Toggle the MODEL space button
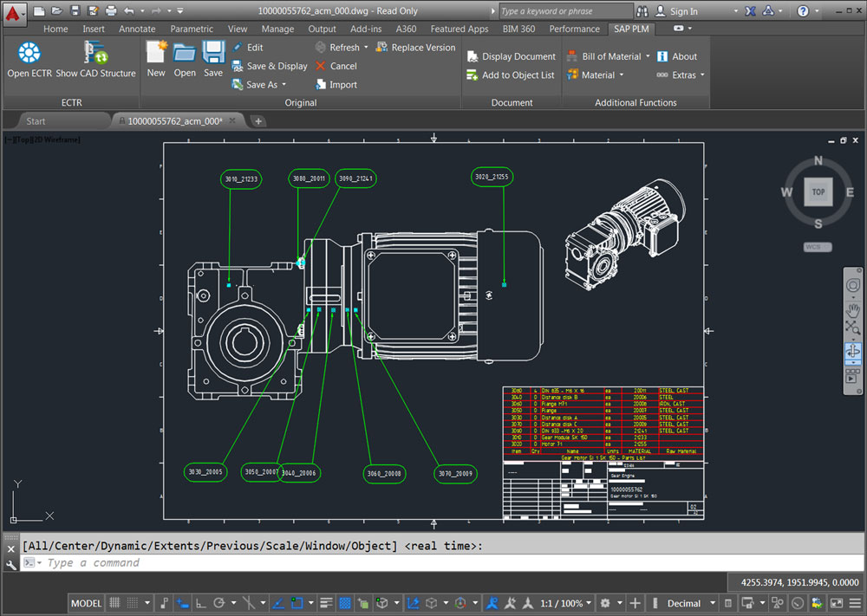Image resolution: width=867 pixels, height=616 pixels. [x=86, y=603]
